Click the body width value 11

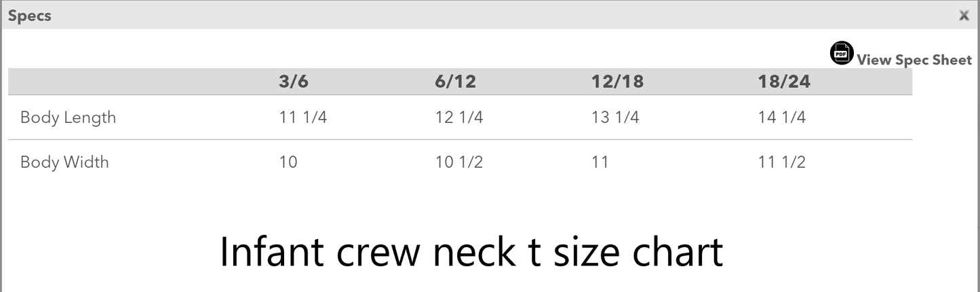coord(600,162)
